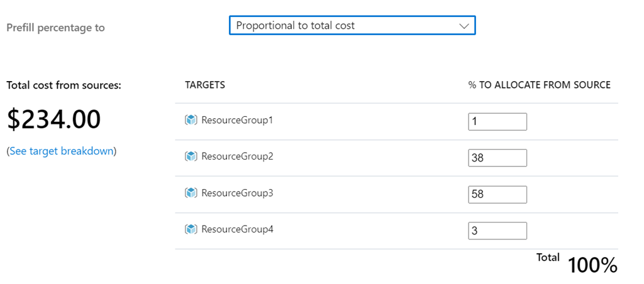The width and height of the screenshot is (644, 284).
Task: Click the ResourceGroup4 cube icon
Action: coord(191,229)
